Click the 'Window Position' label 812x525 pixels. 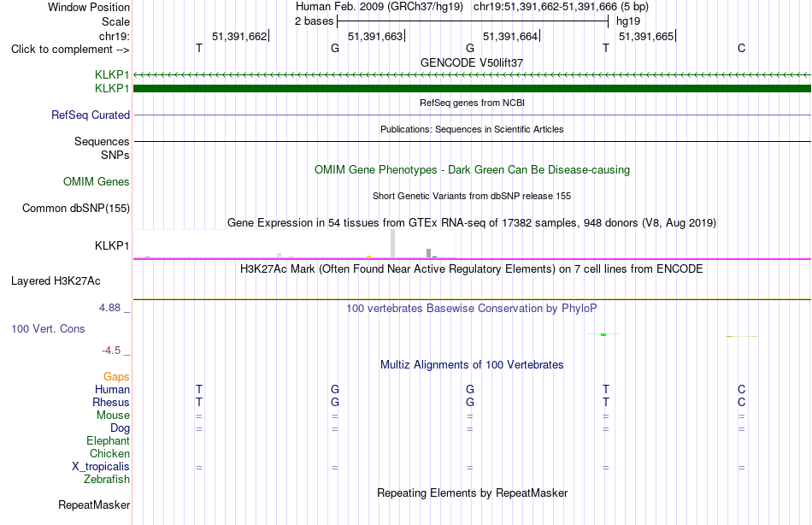point(89,7)
